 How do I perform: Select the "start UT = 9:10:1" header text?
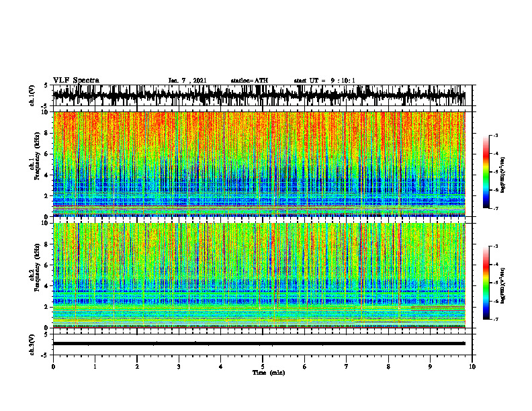324,81
